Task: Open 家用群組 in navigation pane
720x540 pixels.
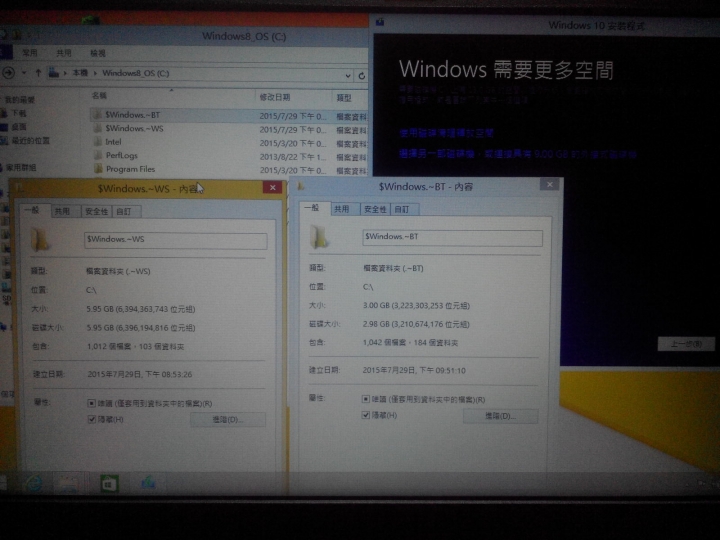Action: click(21, 168)
